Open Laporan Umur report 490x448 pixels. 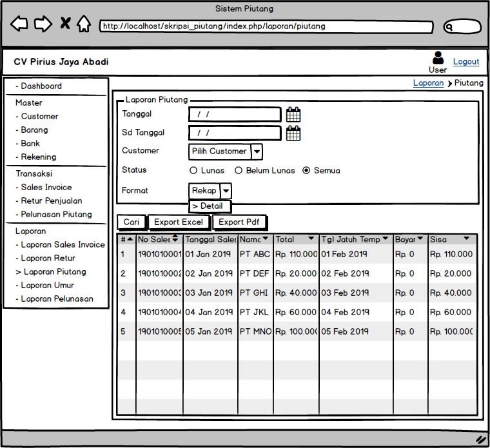pyautogui.click(x=45, y=285)
